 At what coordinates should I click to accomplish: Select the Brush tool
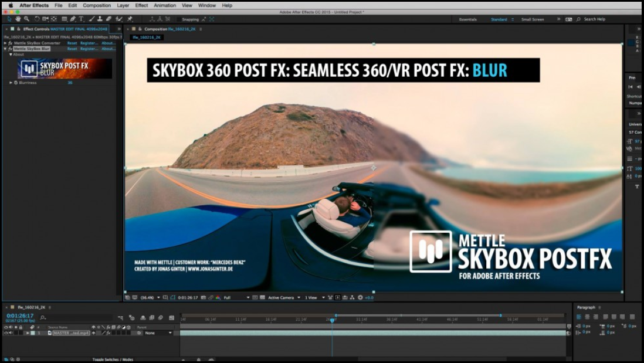[x=91, y=19]
